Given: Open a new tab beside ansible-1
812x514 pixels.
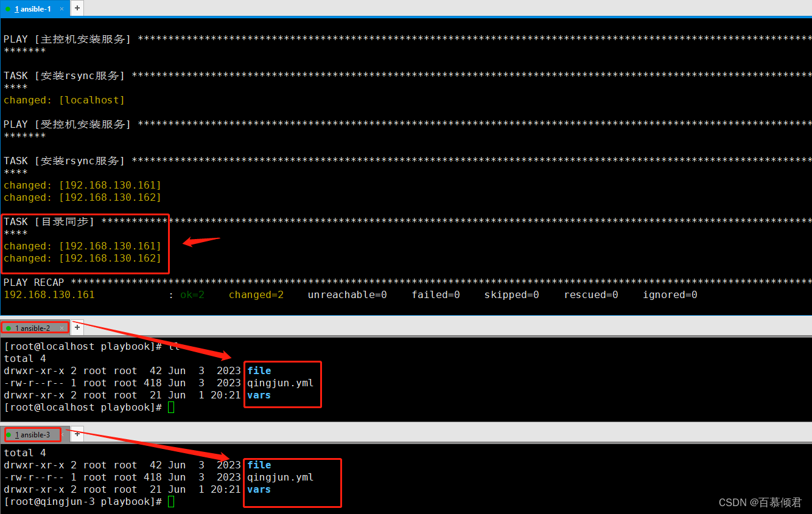Looking at the screenshot, I should point(77,9).
